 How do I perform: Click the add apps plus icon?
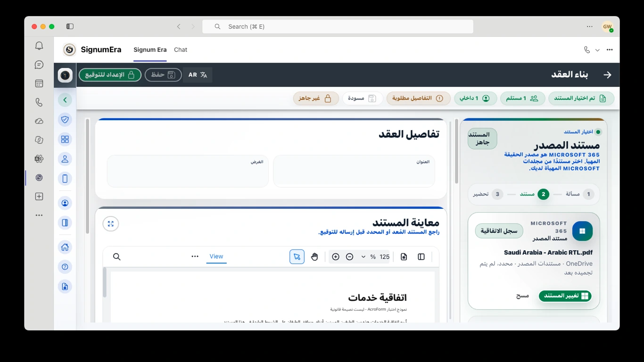click(x=39, y=197)
